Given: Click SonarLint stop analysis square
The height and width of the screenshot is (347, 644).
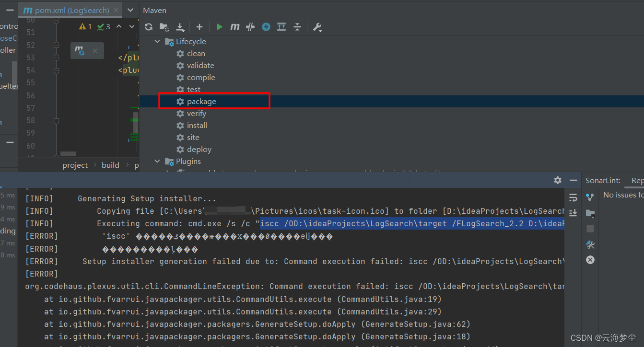Looking at the screenshot, I should pyautogui.click(x=590, y=229).
